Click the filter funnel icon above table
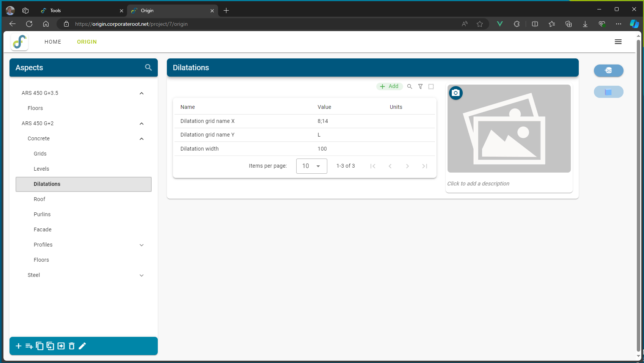Screen dimensions: 644x363 (420, 86)
